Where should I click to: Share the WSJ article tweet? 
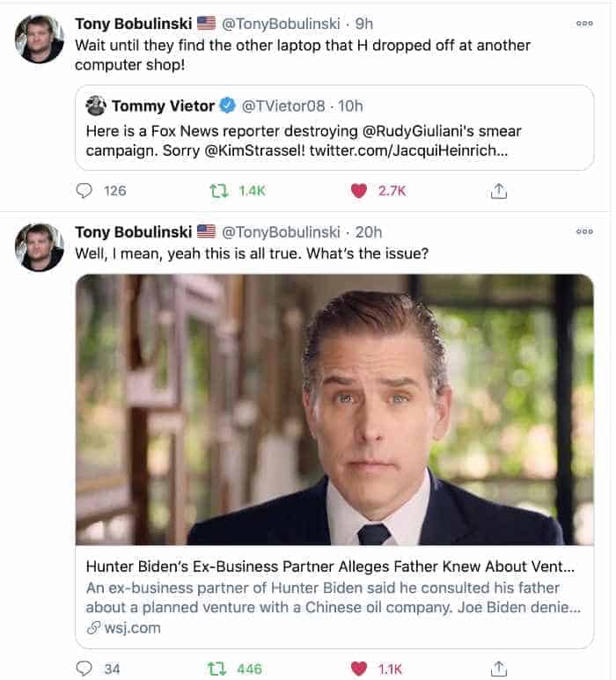(x=499, y=669)
